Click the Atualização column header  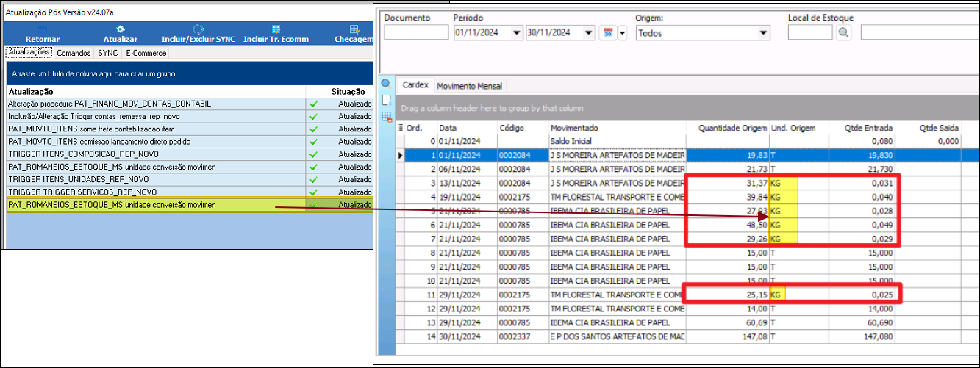coord(156,92)
